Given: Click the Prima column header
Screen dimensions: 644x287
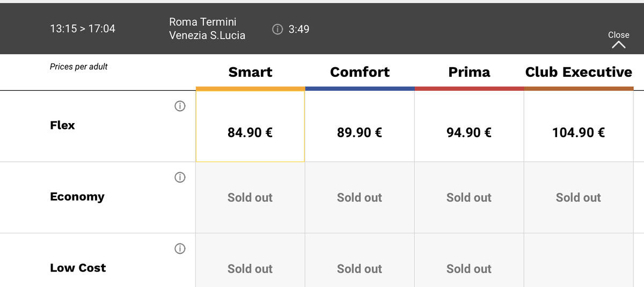Looking at the screenshot, I should (469, 72).
